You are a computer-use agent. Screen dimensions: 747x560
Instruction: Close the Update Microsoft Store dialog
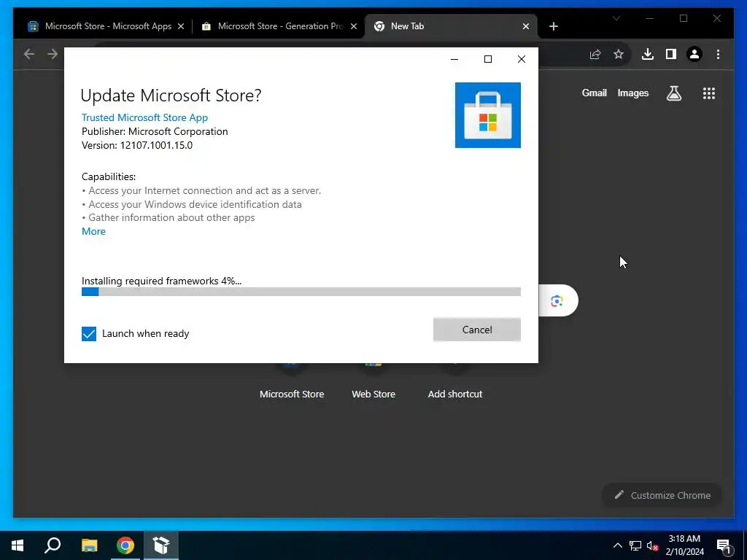click(521, 59)
